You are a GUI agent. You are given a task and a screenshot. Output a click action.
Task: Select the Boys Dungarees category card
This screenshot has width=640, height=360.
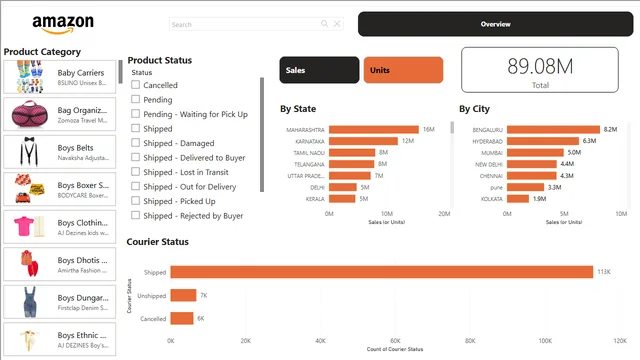60,302
